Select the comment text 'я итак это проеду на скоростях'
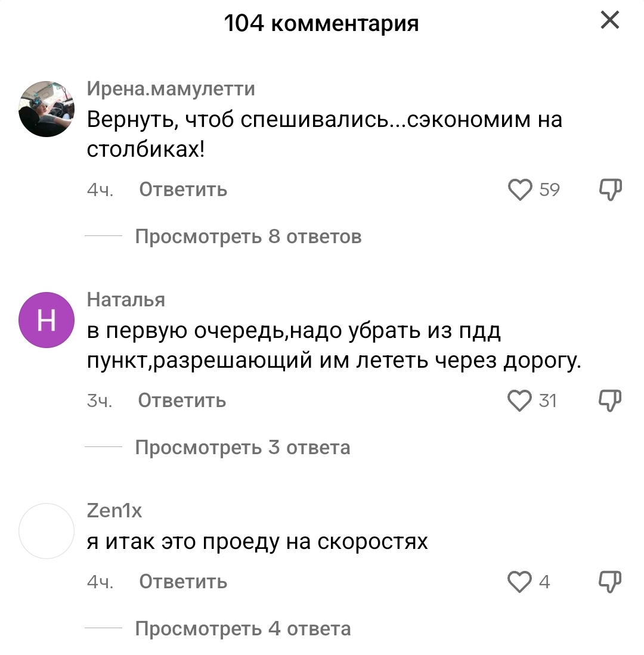This screenshot has width=644, height=655. pos(258,542)
